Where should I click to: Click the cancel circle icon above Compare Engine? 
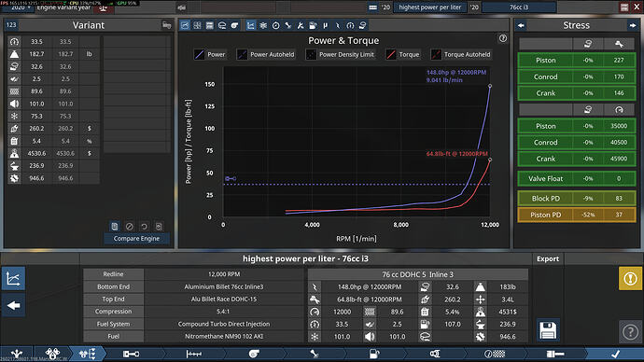130,226
